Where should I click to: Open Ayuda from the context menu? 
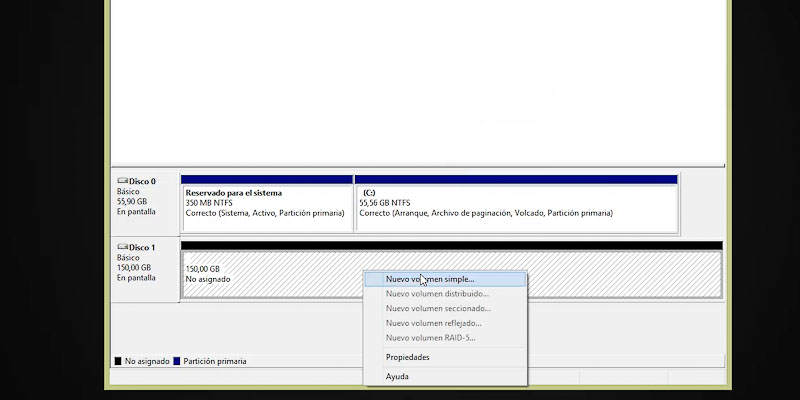point(445,377)
